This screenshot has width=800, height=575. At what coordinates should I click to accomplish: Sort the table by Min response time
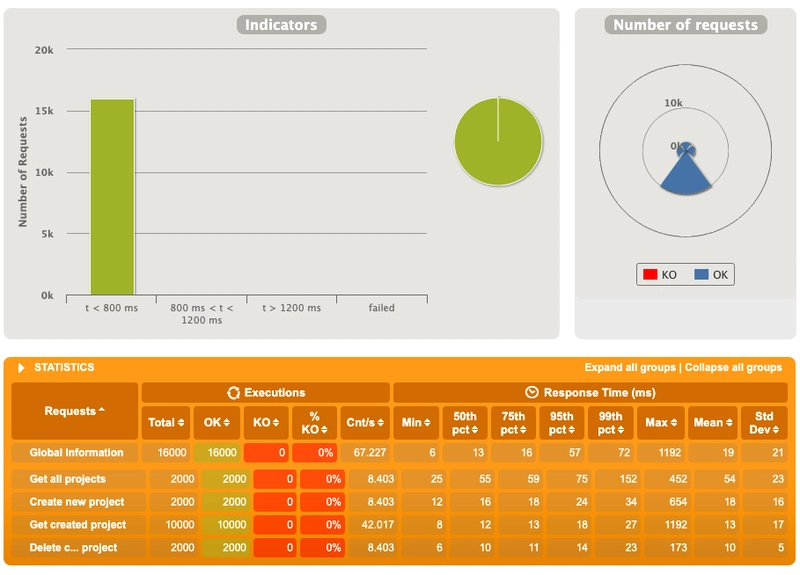[416, 423]
